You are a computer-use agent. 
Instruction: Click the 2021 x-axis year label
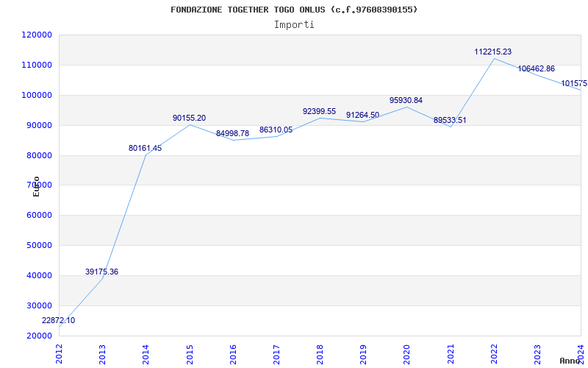(x=451, y=355)
